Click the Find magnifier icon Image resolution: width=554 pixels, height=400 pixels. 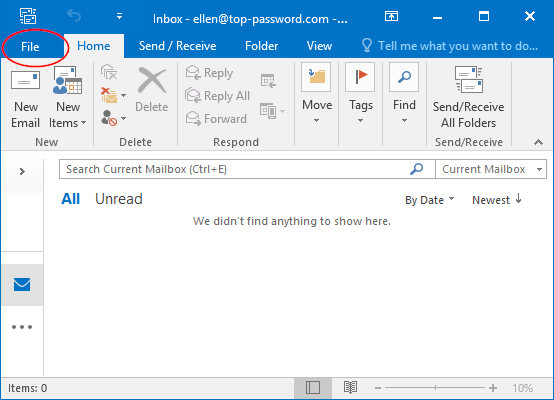(404, 77)
